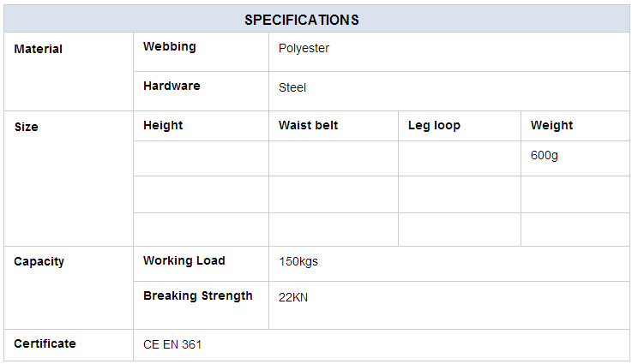Select the Polyester value text

(x=304, y=48)
